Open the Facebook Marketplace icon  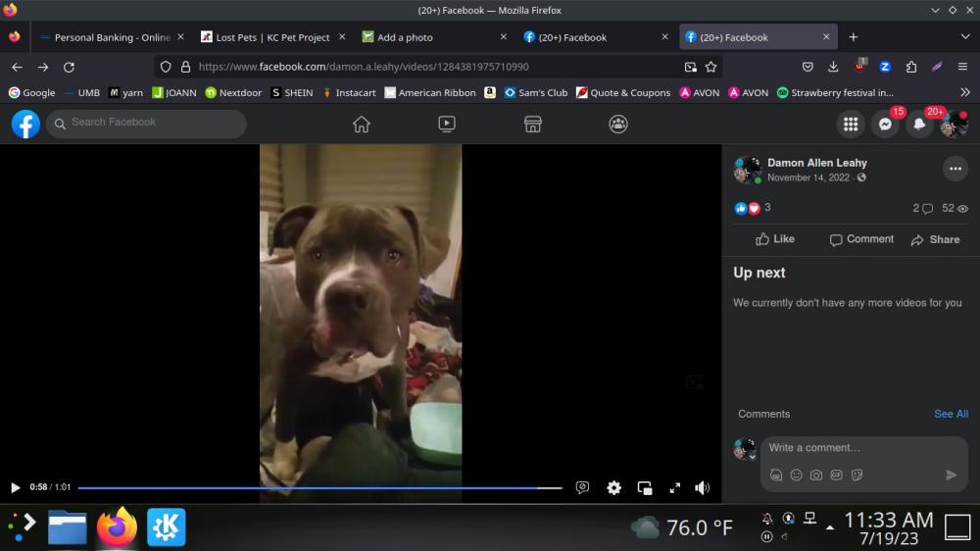click(x=533, y=125)
